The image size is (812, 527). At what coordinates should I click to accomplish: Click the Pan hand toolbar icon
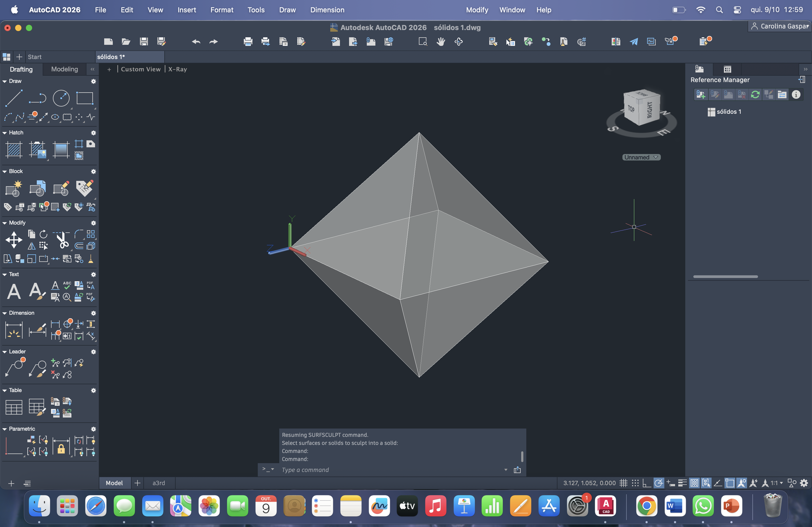[441, 42]
